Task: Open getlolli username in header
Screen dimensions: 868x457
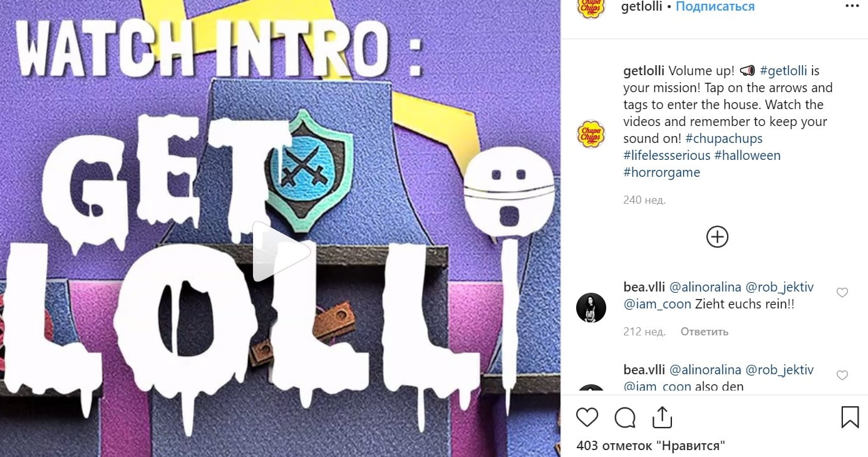Action: 641,7
